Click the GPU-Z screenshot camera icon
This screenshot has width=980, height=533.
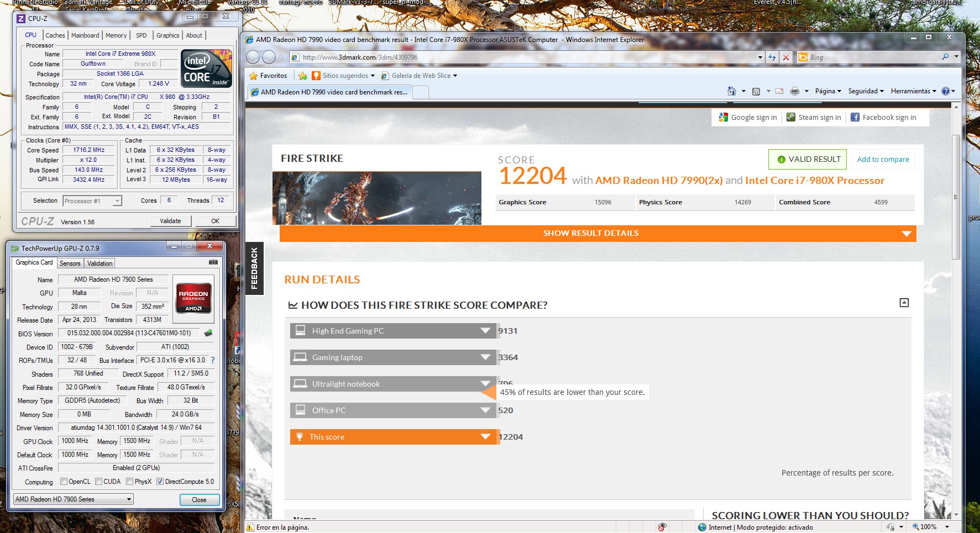pyautogui.click(x=213, y=262)
